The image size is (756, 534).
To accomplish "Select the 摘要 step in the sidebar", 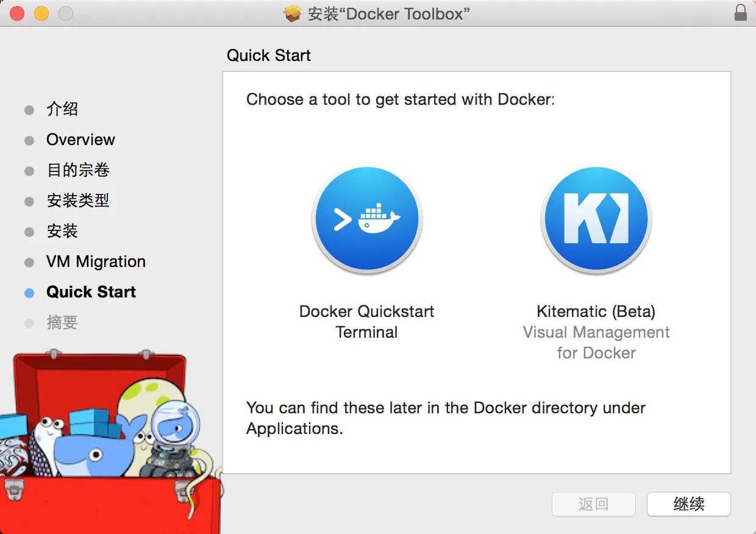I will pyautogui.click(x=62, y=322).
